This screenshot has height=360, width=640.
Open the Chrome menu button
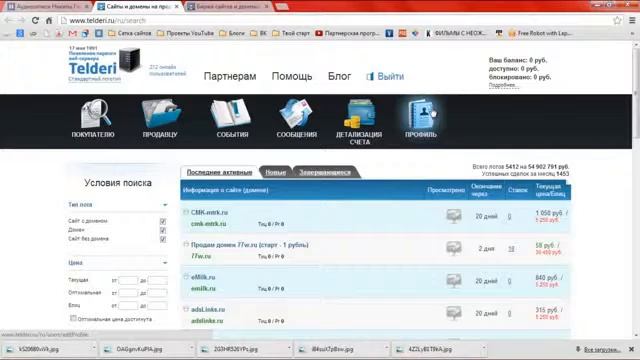click(632, 20)
